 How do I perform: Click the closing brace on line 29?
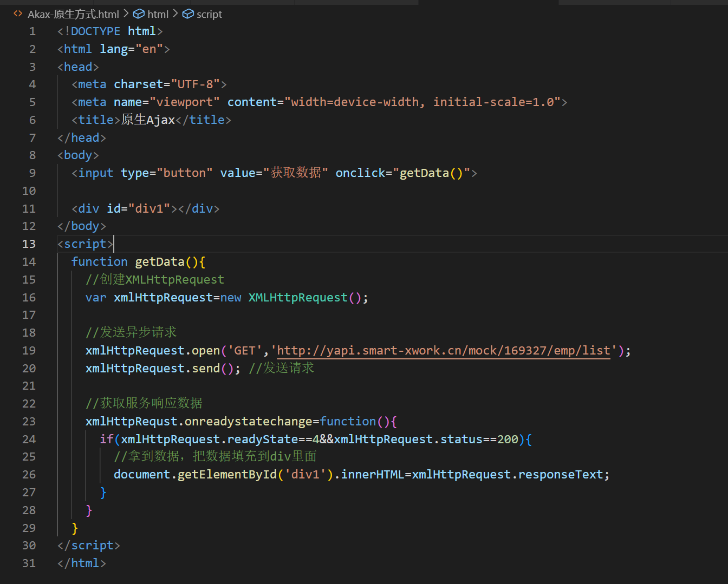click(x=75, y=528)
